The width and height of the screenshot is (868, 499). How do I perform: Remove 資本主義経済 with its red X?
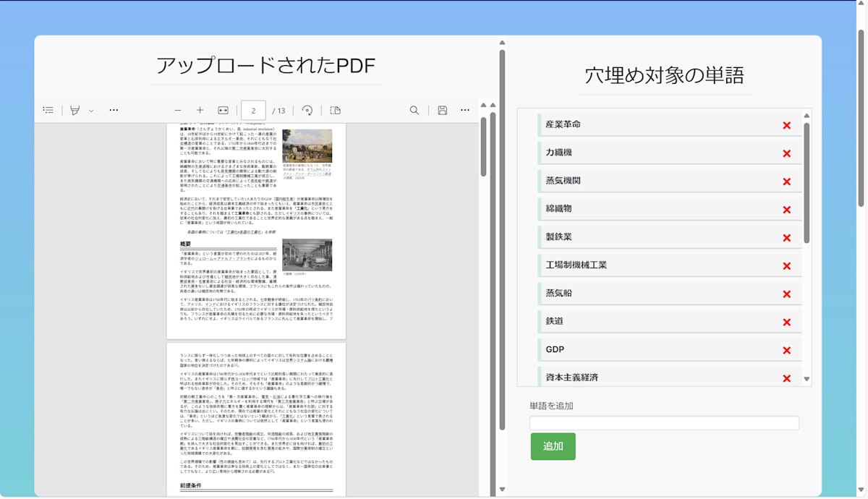pos(787,378)
